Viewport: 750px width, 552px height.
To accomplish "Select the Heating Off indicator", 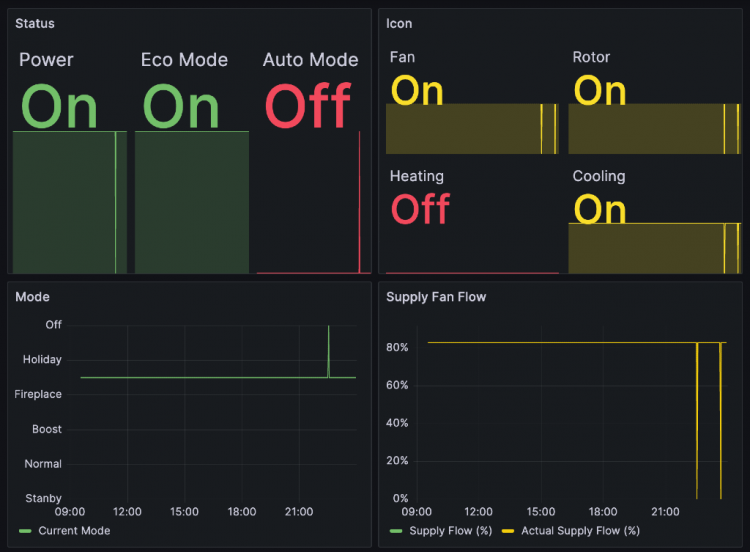I will coord(420,209).
